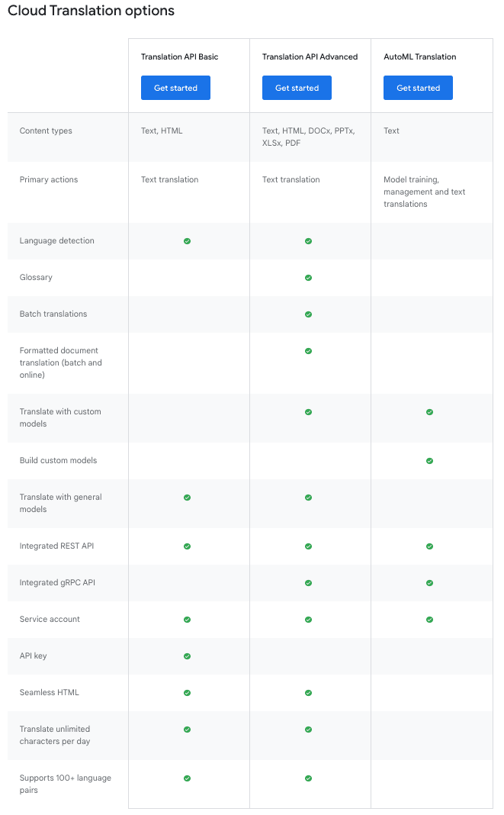Viewport: 504px width, 815px height.
Task: Click the Translate unlimited characters checkmark under Advanced
Action: [x=308, y=730]
